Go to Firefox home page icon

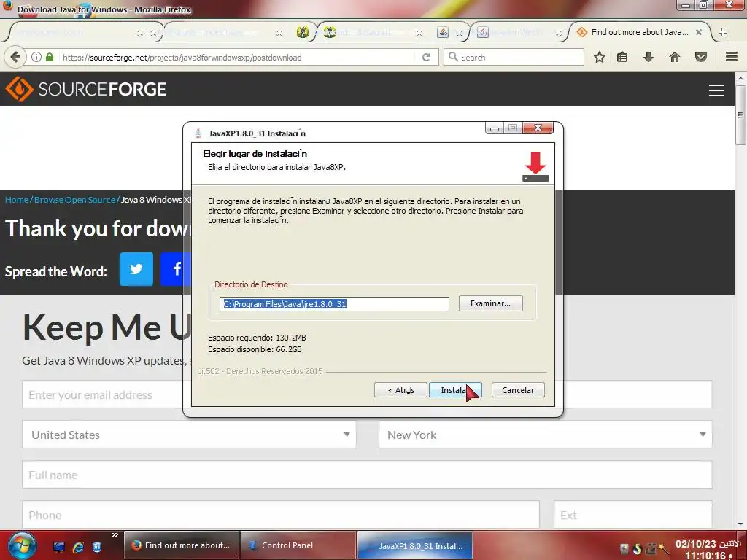[x=675, y=57]
